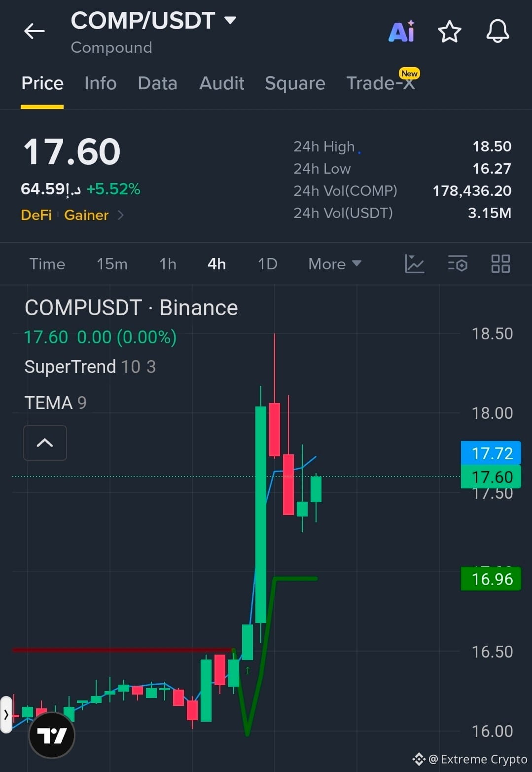The height and width of the screenshot is (772, 532).
Task: Open the TradingView logo button
Action: coord(52,735)
